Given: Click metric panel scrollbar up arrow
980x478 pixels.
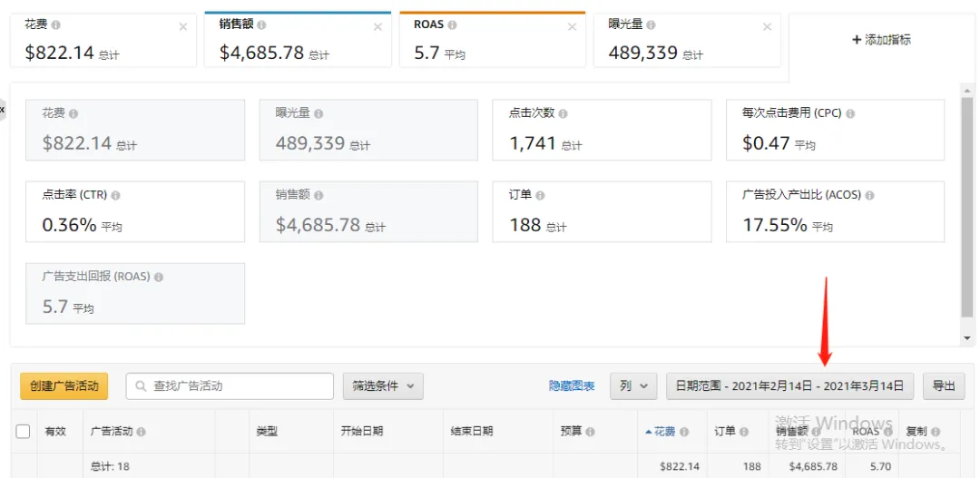Looking at the screenshot, I should [967, 92].
